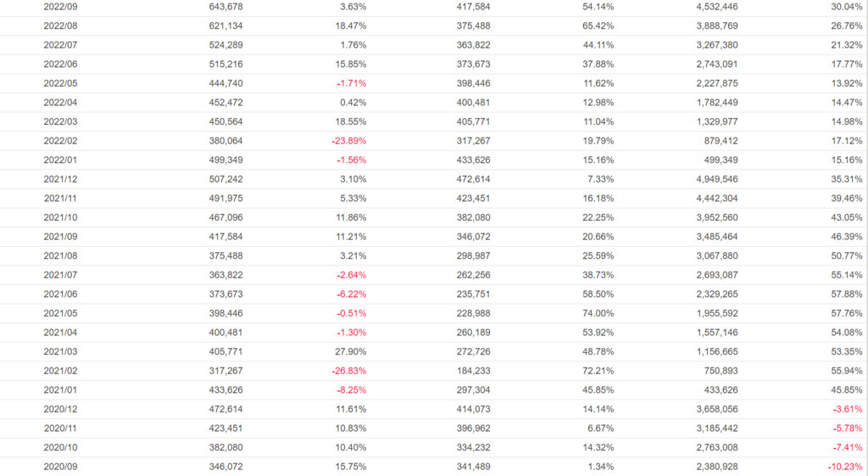Select the 2021/06 date cell
The height and width of the screenshot is (476, 868).
click(59, 294)
